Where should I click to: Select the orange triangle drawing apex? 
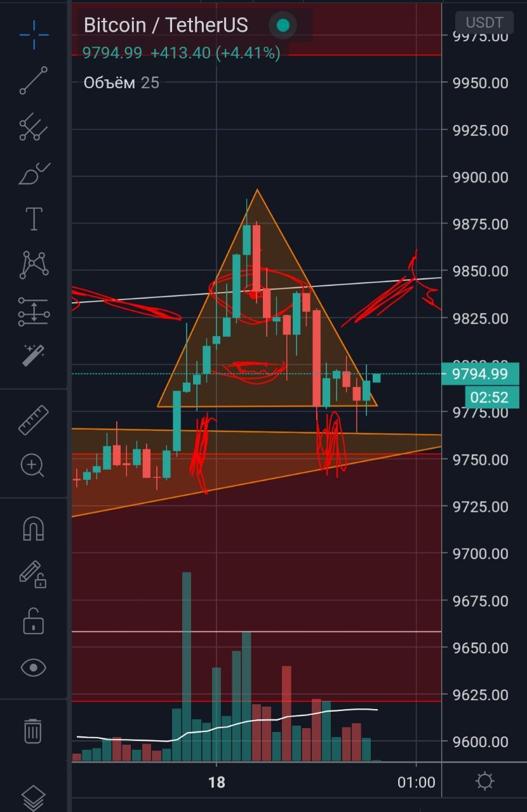pos(257,189)
